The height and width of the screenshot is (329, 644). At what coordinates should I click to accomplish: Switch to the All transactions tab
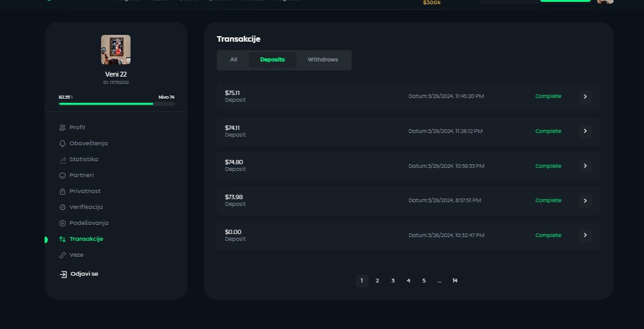coord(233,60)
